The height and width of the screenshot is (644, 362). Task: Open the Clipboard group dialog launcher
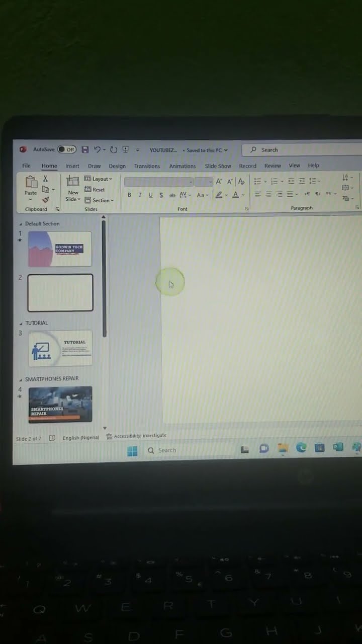coord(57,209)
